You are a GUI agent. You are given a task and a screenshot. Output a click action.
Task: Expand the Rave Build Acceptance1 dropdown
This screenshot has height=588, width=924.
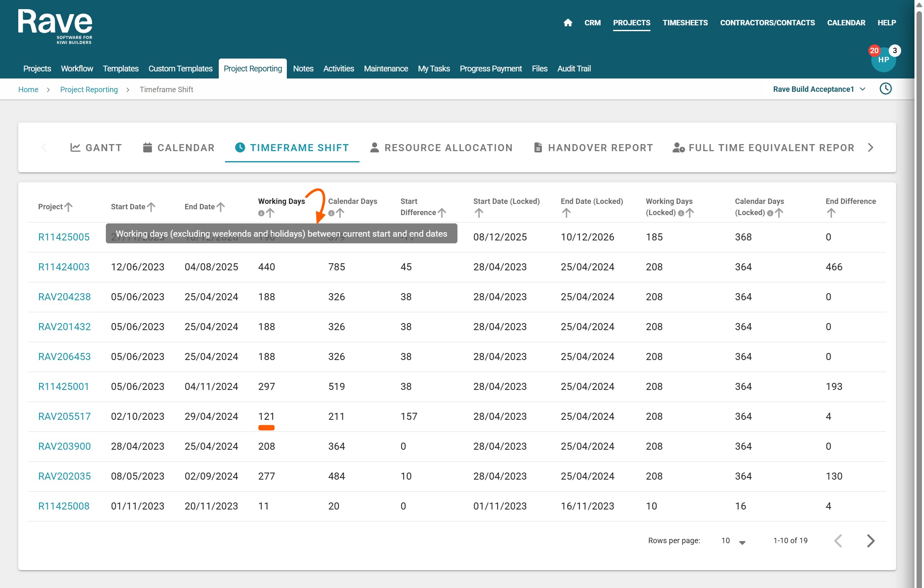point(863,89)
